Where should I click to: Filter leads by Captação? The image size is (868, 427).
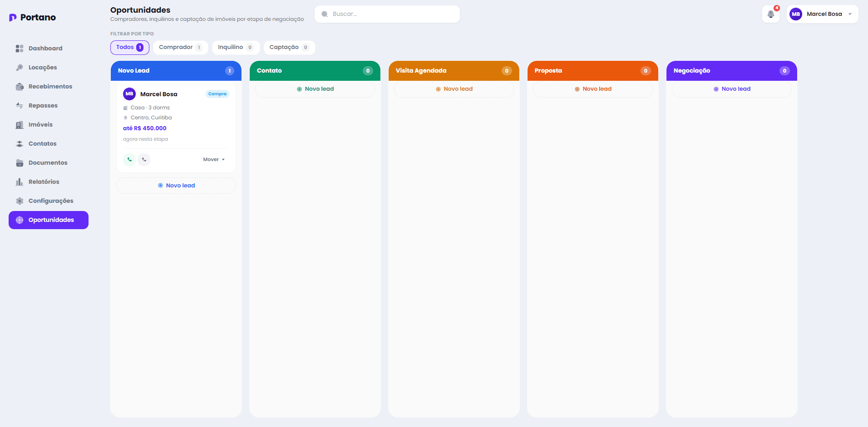tap(290, 48)
